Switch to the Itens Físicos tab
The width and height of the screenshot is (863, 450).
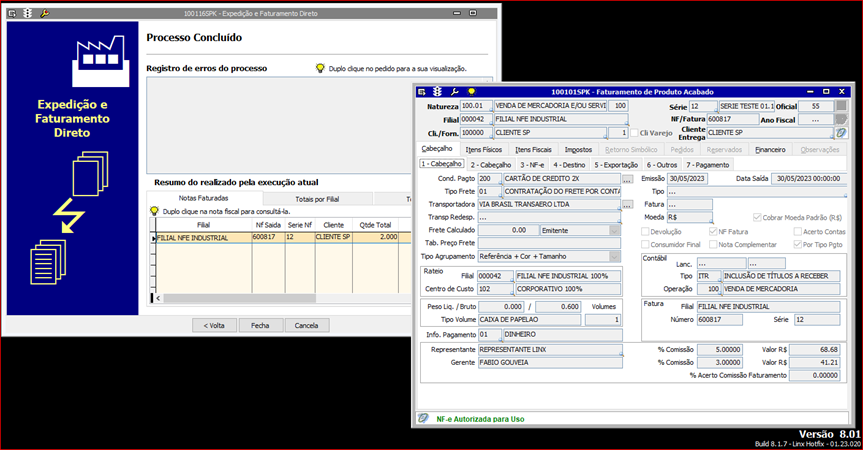(484, 150)
